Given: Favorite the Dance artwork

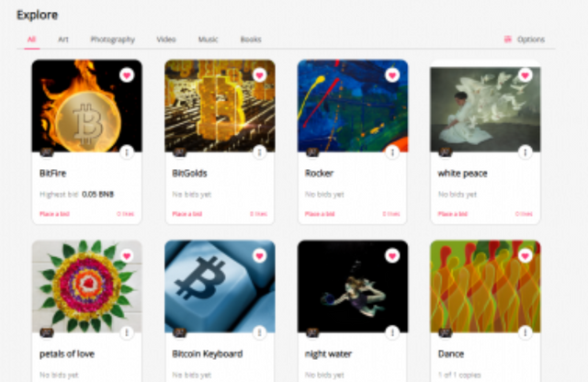Looking at the screenshot, I should [x=525, y=256].
